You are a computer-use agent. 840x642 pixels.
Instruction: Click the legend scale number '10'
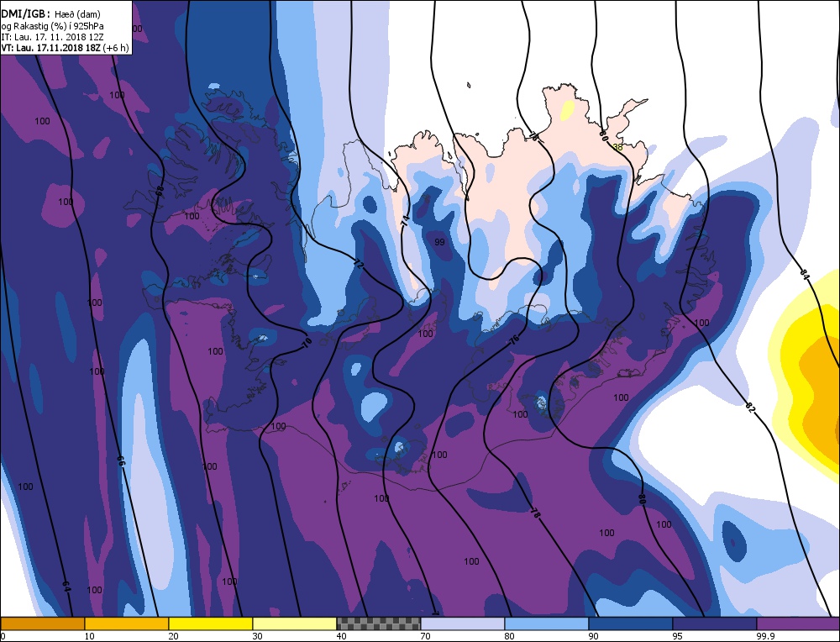tap(89, 636)
